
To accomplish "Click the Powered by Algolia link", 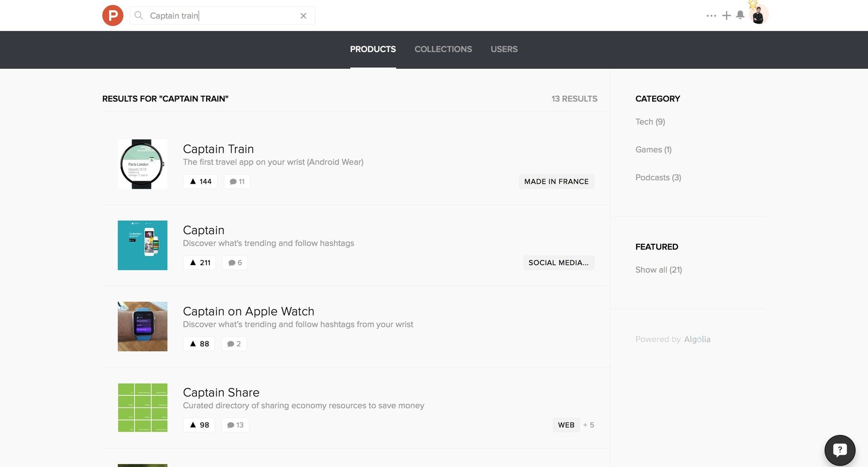I will click(x=673, y=339).
